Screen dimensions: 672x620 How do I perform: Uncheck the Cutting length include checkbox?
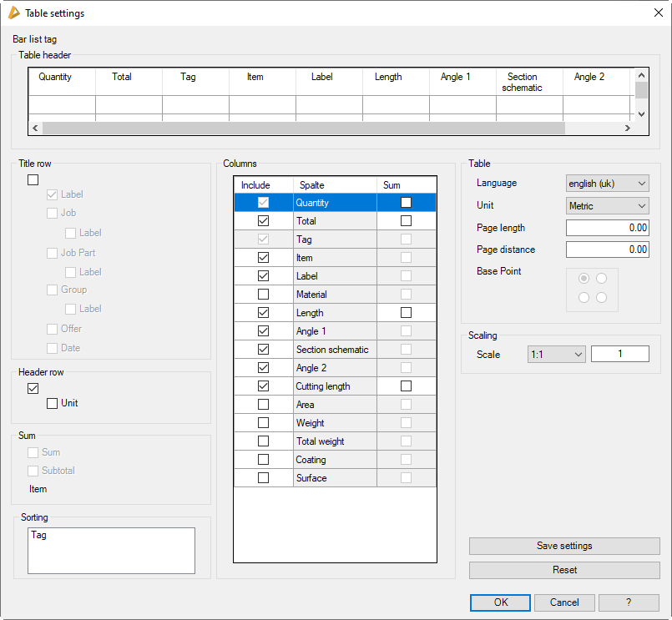(263, 386)
